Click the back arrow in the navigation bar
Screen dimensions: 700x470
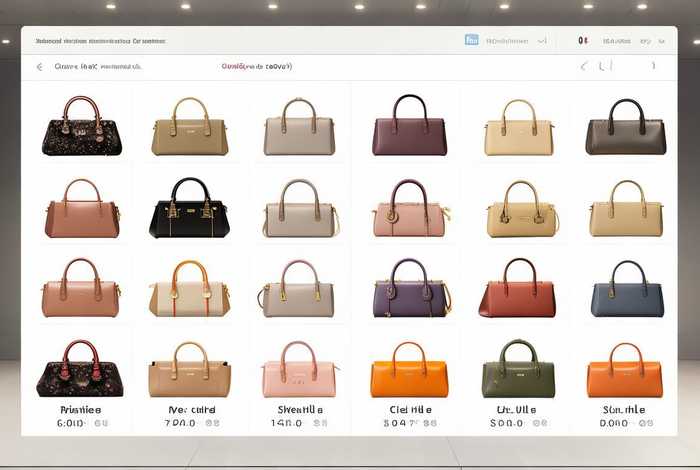tap(40, 67)
